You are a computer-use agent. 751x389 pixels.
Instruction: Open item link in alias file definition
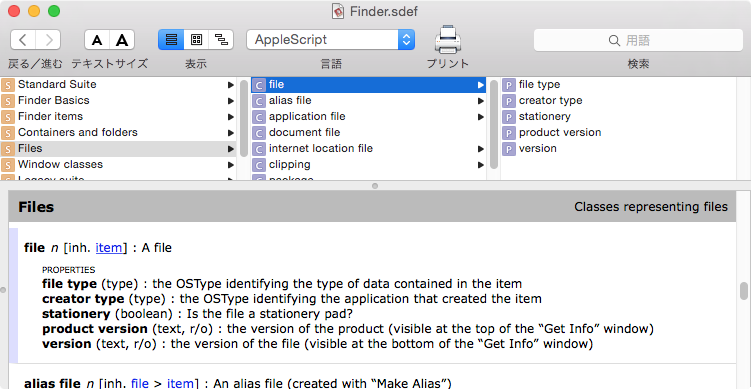pyautogui.click(x=180, y=383)
